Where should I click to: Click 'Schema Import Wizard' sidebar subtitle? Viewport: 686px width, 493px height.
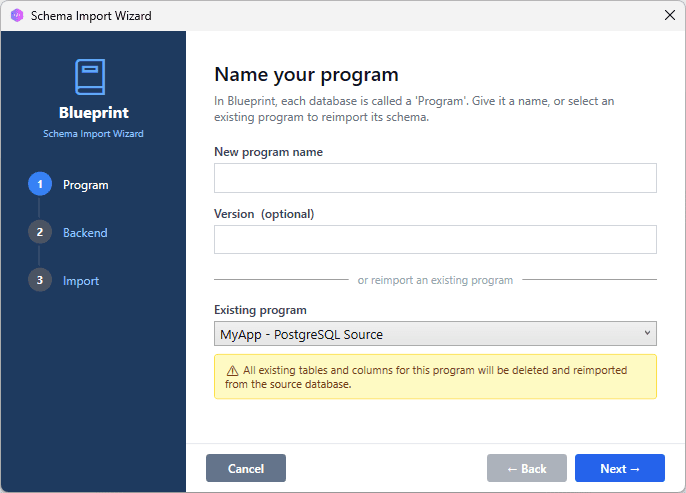[x=93, y=133]
